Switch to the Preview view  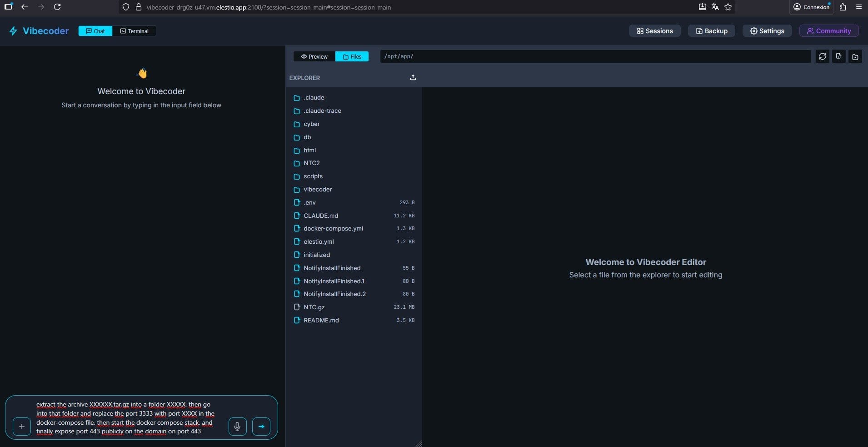coord(314,56)
